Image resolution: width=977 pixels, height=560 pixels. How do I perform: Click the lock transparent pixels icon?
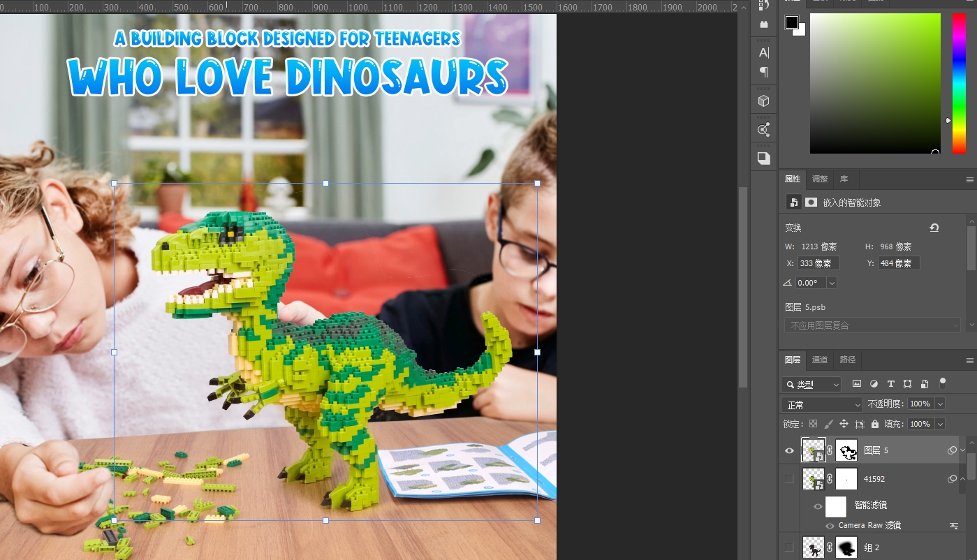coord(813,424)
